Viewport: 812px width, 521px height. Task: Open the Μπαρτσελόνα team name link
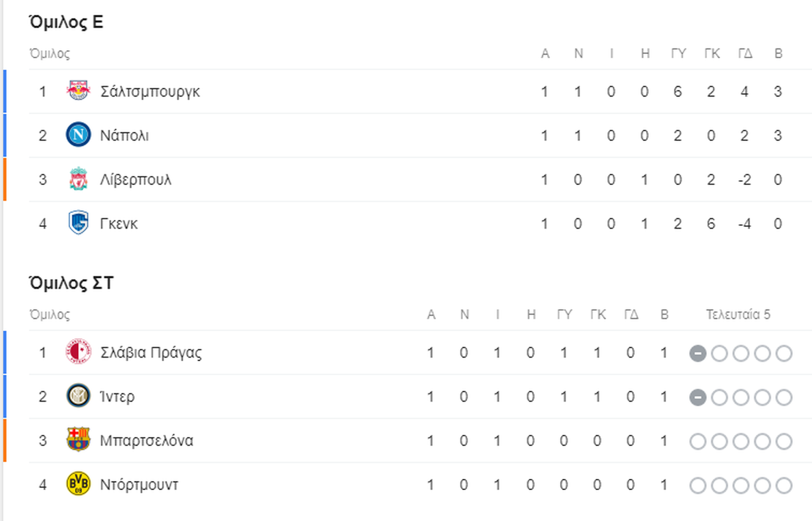click(146, 441)
